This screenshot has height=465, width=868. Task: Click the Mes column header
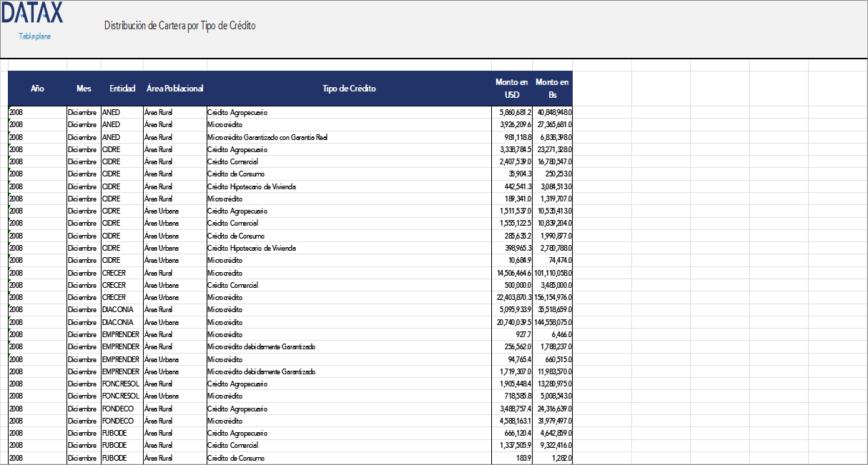pos(84,89)
